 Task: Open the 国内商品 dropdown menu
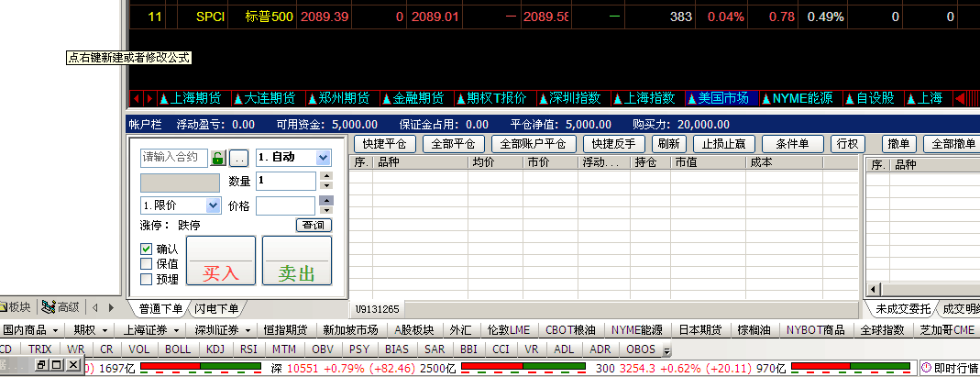tap(56, 330)
